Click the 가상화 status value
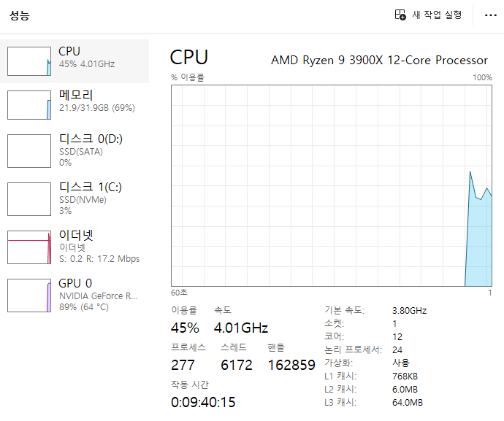 click(401, 363)
